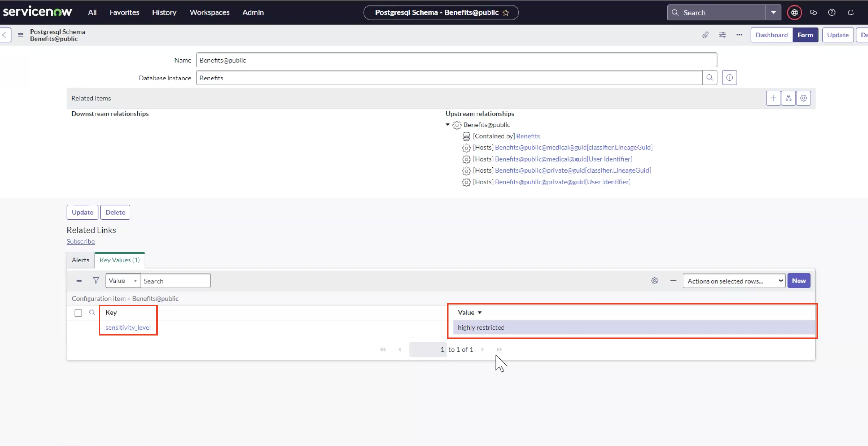This screenshot has height=446, width=868.
Task: Click the language globe icon
Action: [x=794, y=12]
